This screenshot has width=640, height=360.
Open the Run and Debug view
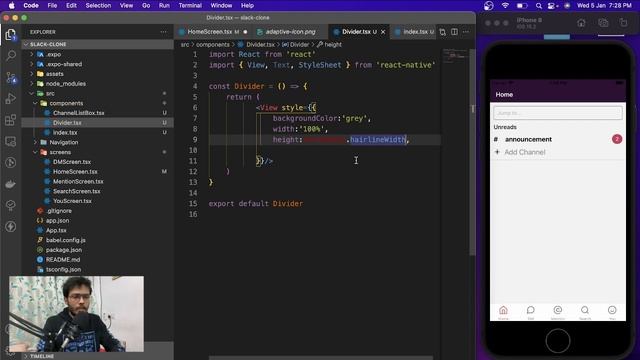(x=11, y=98)
